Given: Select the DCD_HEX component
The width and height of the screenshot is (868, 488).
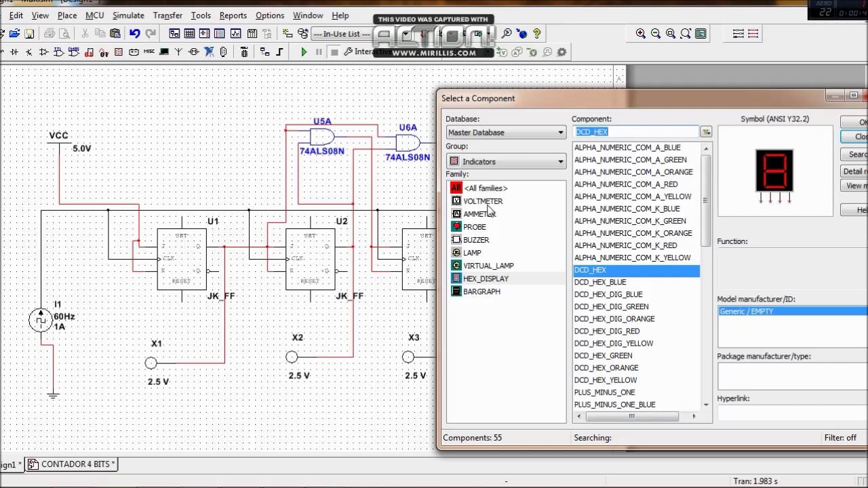Looking at the screenshot, I should pyautogui.click(x=636, y=270).
